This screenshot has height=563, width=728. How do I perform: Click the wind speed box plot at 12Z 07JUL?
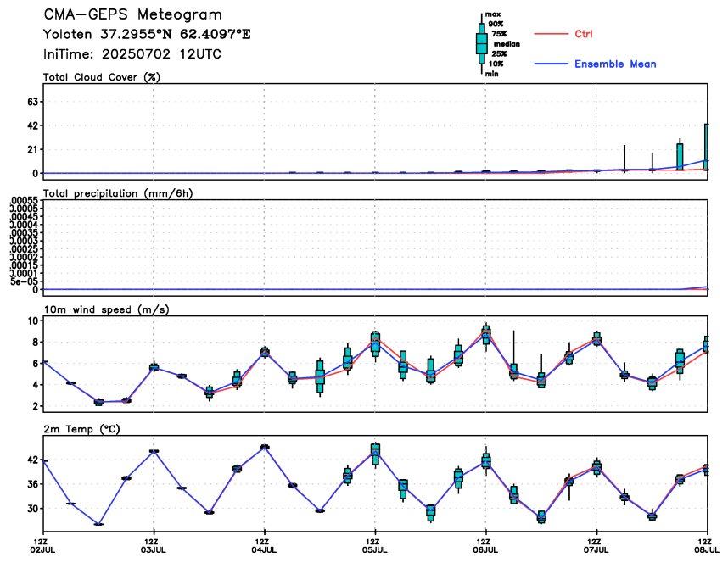point(596,339)
